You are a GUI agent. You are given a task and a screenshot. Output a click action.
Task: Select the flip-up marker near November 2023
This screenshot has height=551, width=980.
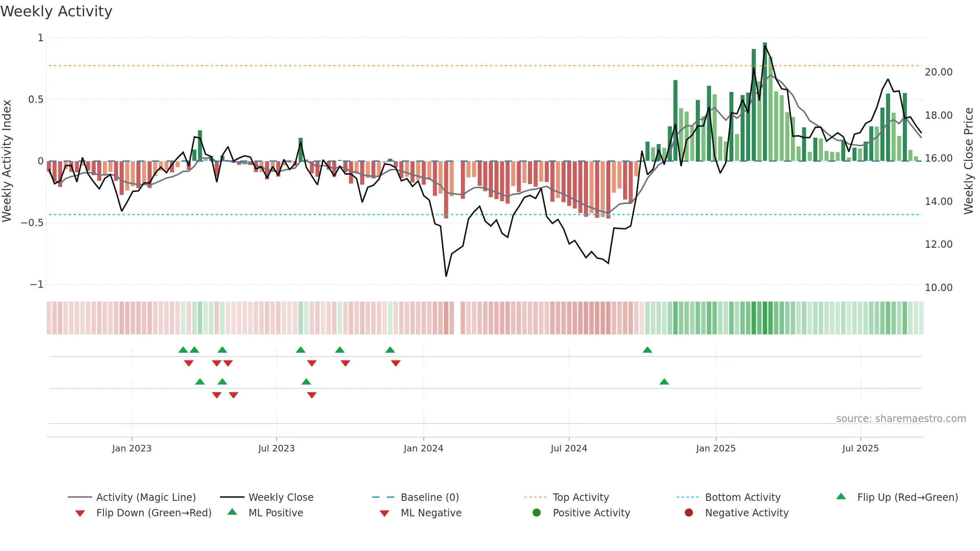click(390, 350)
